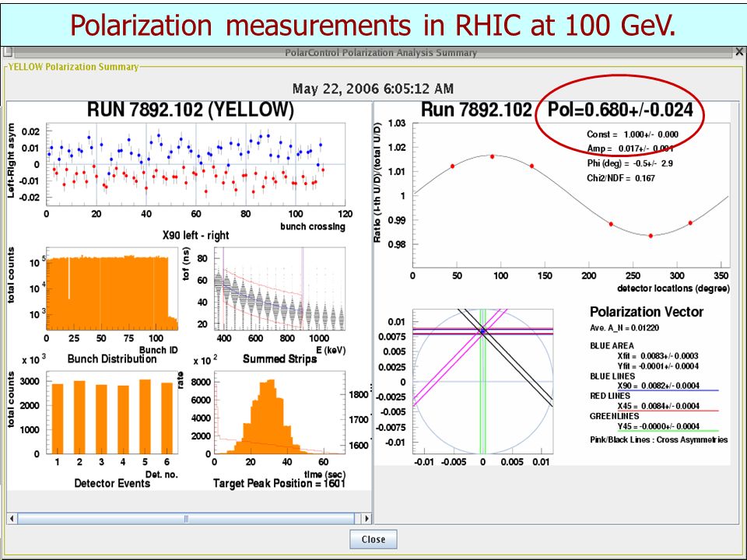Click the PolarControl Polarization Analysis Summary title
The height and width of the screenshot is (560, 747).
(381, 52)
